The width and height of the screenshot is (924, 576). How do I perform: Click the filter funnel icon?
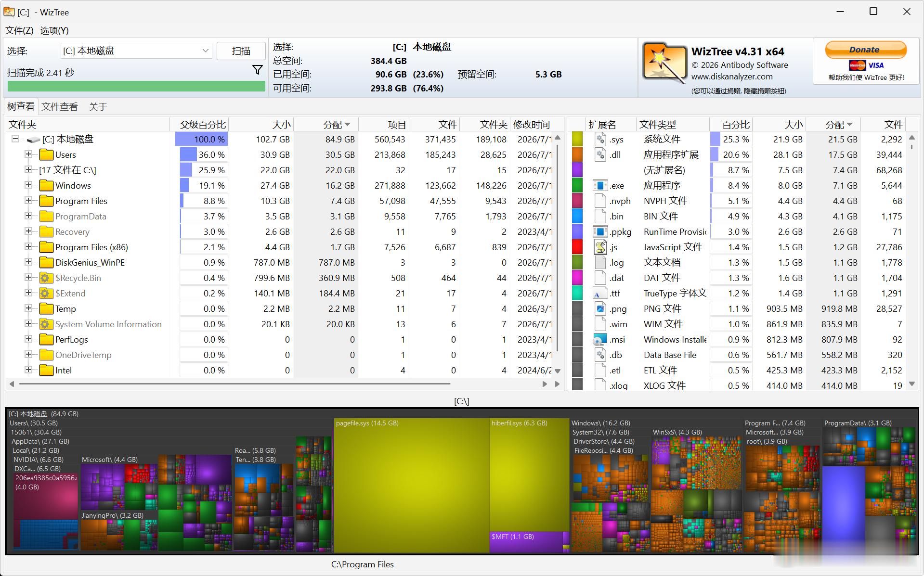(258, 70)
